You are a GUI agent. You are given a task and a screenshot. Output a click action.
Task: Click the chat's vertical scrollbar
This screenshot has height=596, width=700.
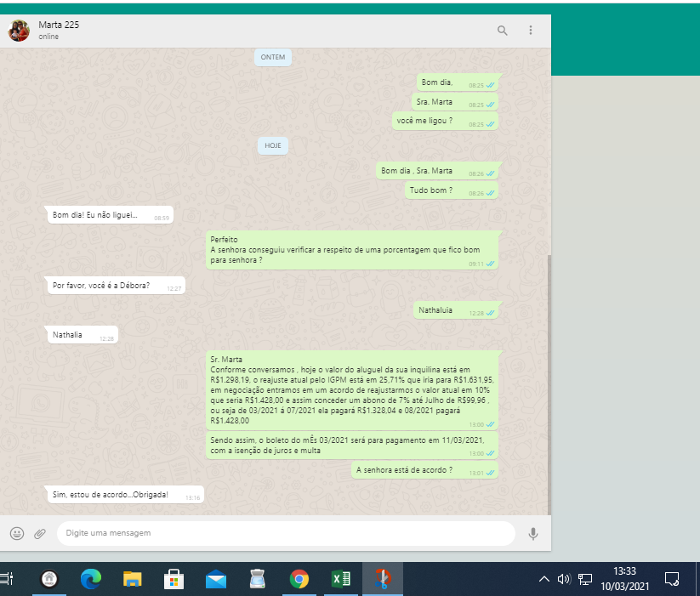coord(549,383)
